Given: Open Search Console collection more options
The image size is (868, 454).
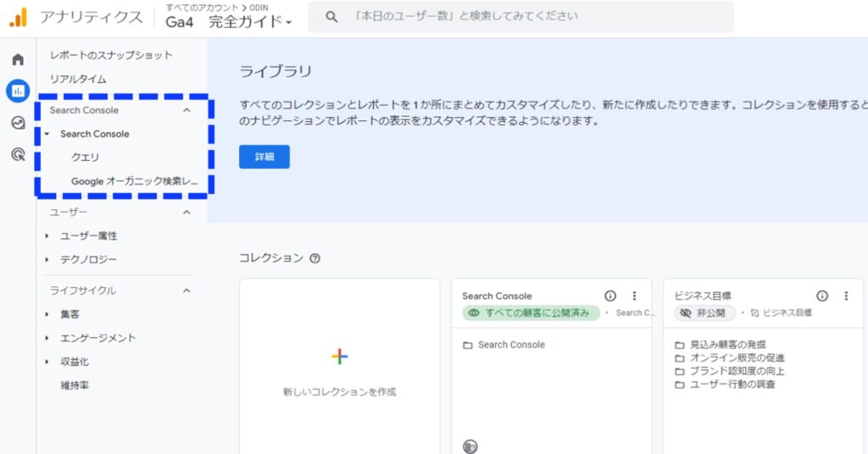Looking at the screenshot, I should coord(634,296).
